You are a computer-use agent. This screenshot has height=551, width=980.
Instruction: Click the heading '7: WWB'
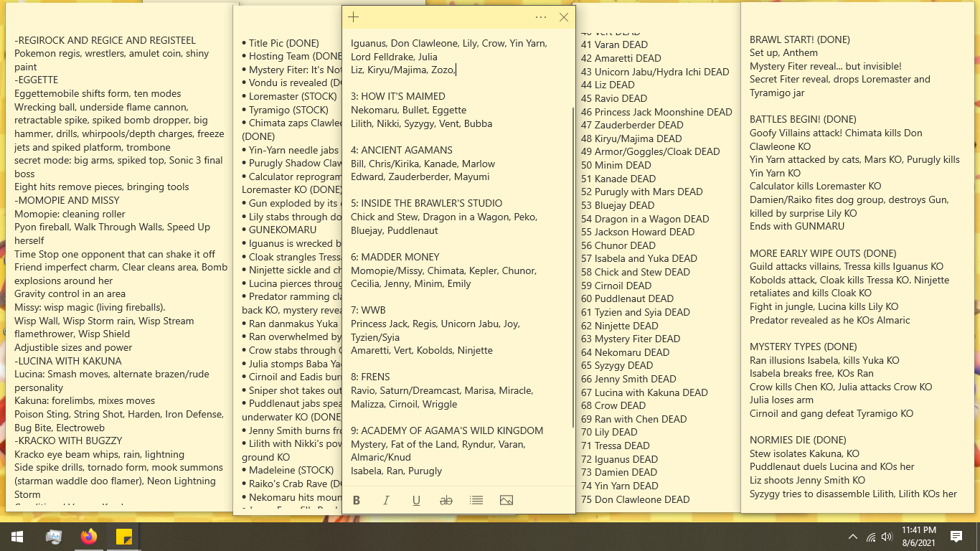(x=368, y=310)
